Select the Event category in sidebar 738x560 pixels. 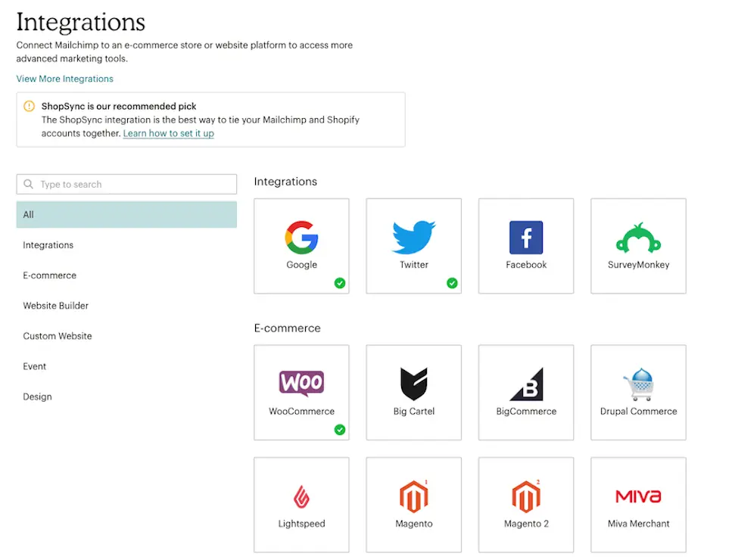coord(35,366)
